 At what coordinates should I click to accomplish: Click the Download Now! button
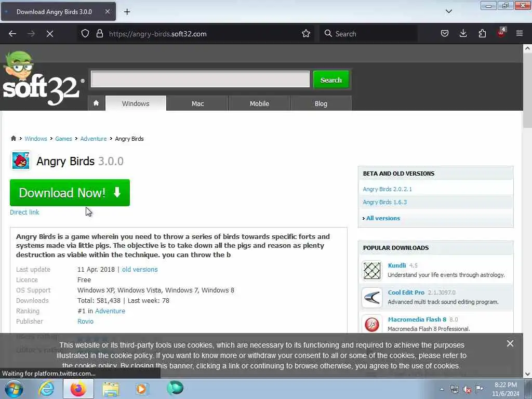70,193
